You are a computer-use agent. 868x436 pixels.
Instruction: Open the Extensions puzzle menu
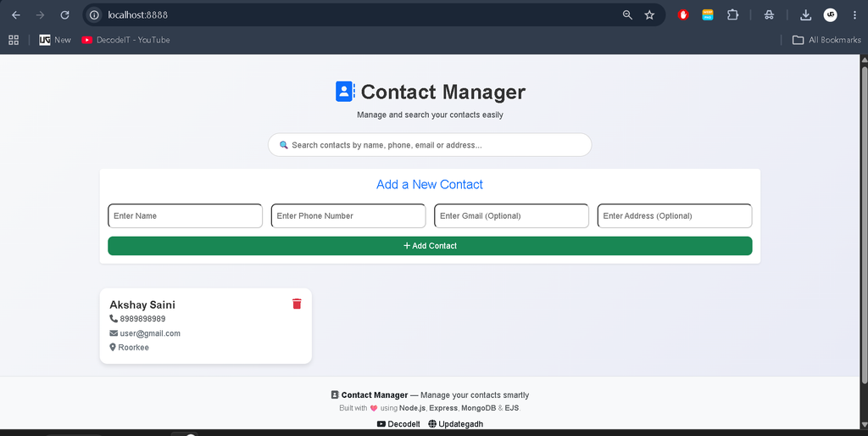(x=732, y=15)
